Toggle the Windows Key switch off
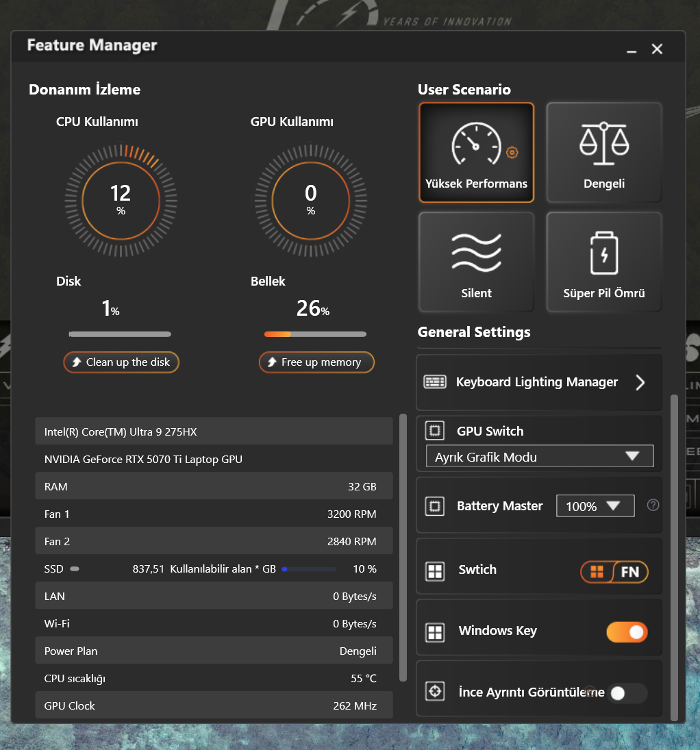Screen dimensions: 700x750 (627, 632)
